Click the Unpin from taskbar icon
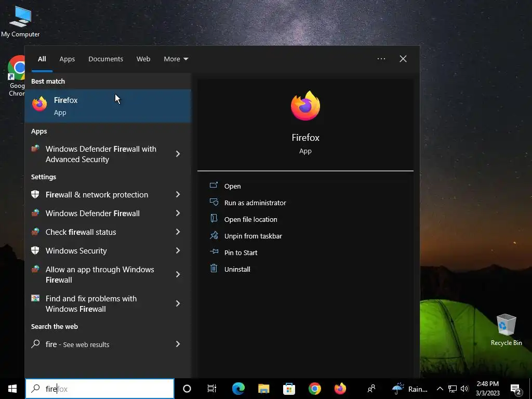 [x=214, y=235]
